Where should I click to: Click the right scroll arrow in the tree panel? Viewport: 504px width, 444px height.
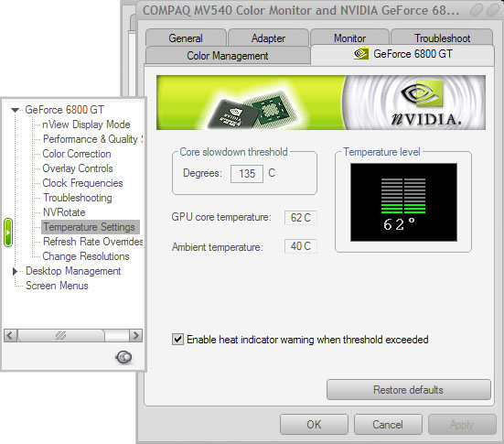coord(135,336)
